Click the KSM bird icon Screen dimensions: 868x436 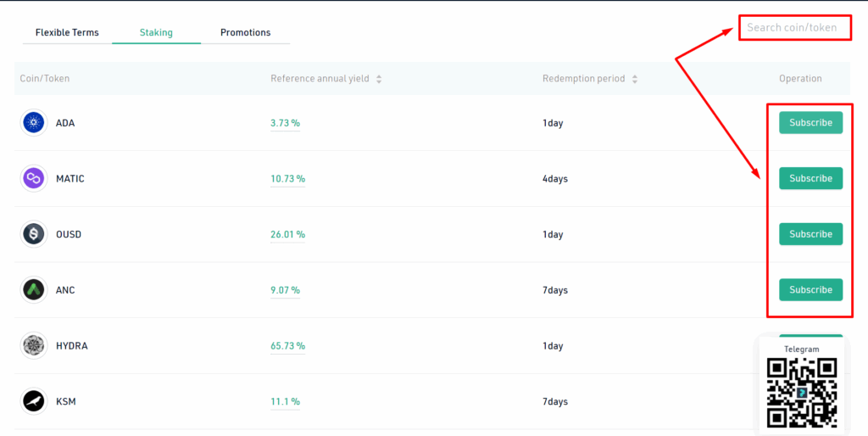pos(34,401)
